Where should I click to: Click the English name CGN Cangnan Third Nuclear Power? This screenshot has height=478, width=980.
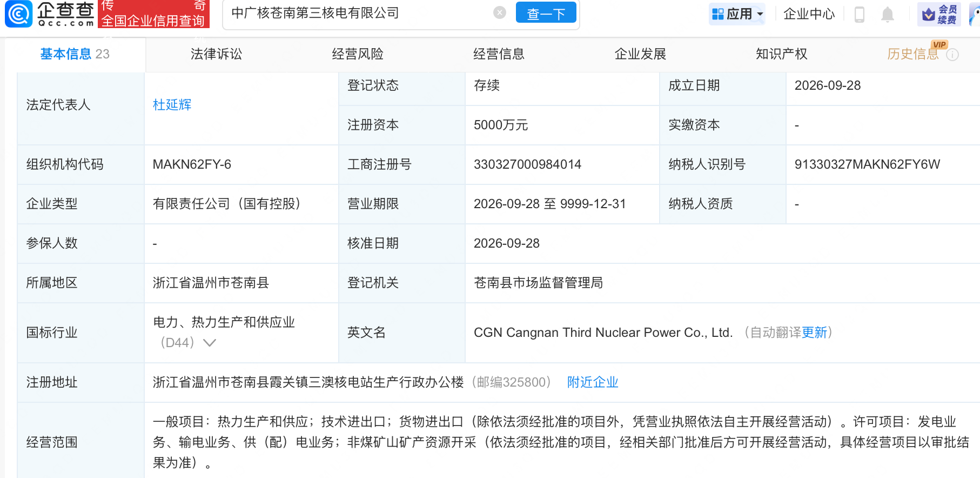tap(603, 333)
